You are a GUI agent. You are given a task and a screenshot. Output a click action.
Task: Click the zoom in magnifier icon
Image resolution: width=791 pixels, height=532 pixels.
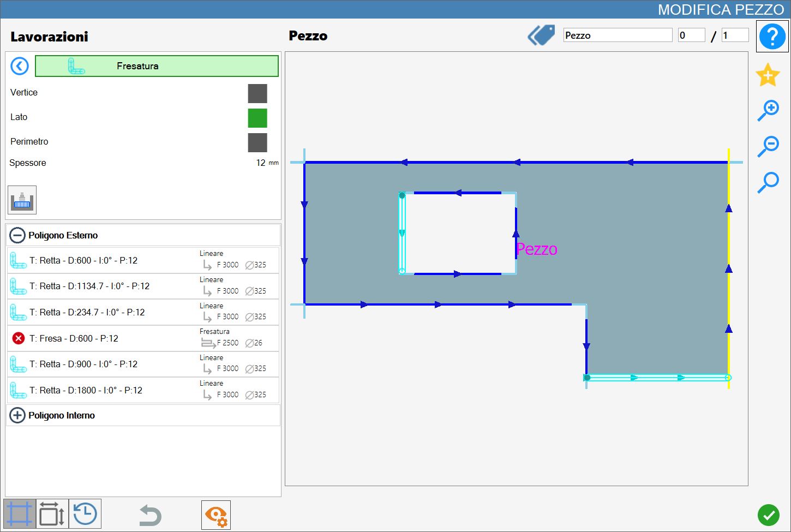coord(768,111)
